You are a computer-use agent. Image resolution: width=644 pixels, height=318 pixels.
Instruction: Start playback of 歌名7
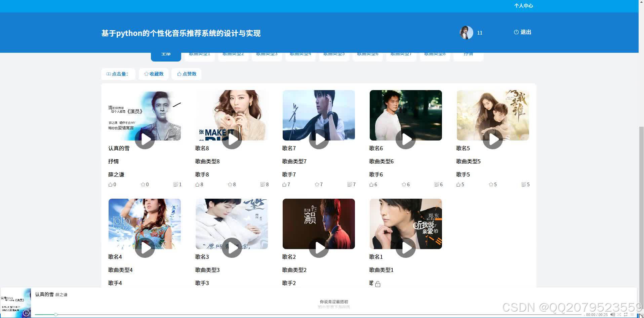pos(319,139)
